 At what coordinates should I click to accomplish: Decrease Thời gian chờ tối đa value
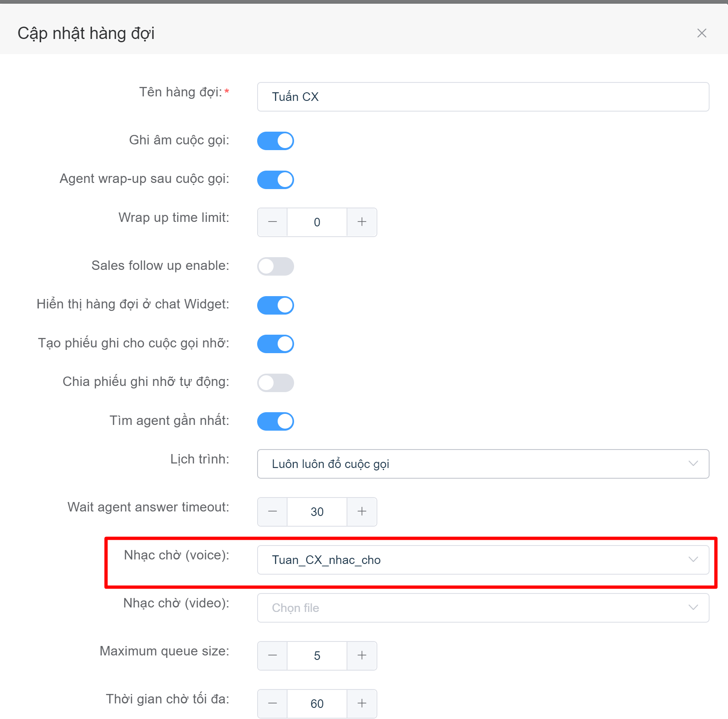(272, 704)
